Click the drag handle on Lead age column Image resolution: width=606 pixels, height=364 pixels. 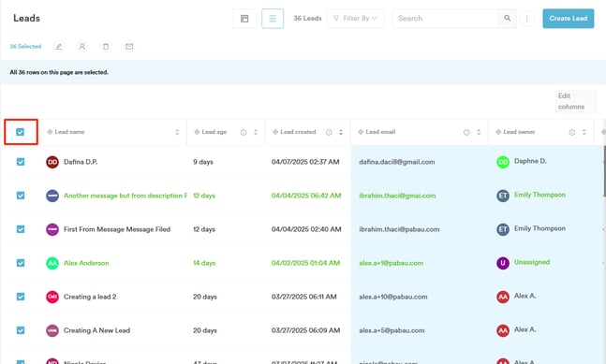(x=197, y=132)
